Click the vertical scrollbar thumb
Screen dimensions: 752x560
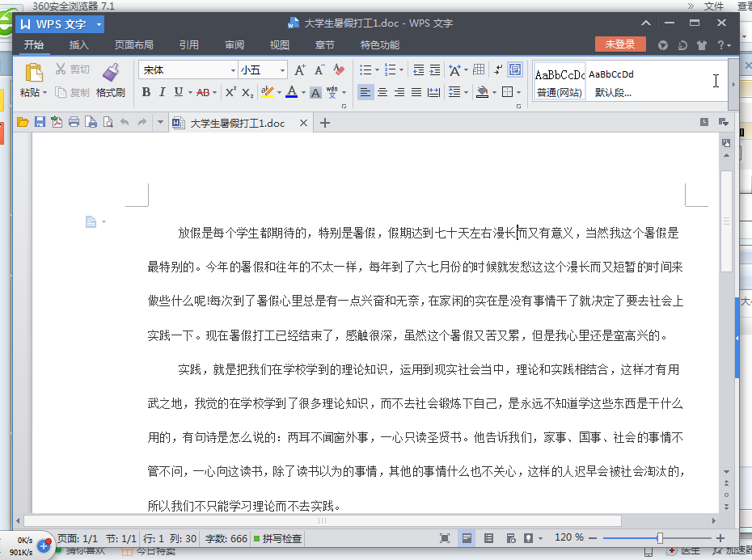click(726, 221)
